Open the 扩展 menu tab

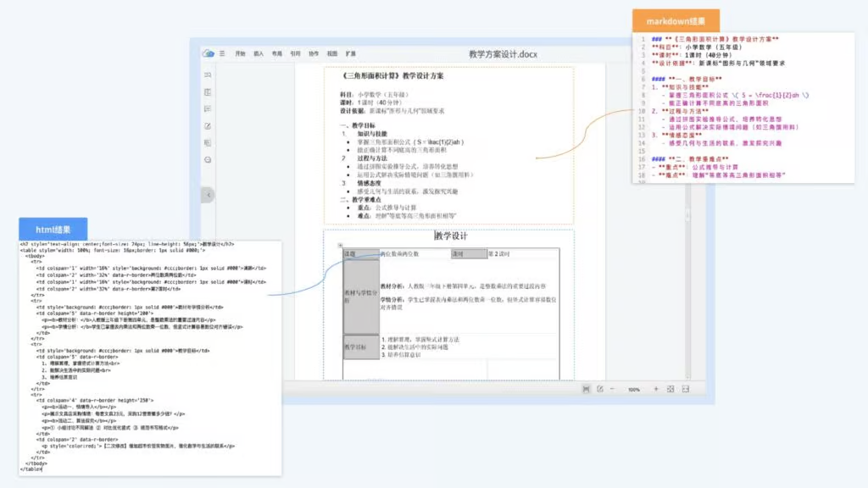(x=350, y=53)
